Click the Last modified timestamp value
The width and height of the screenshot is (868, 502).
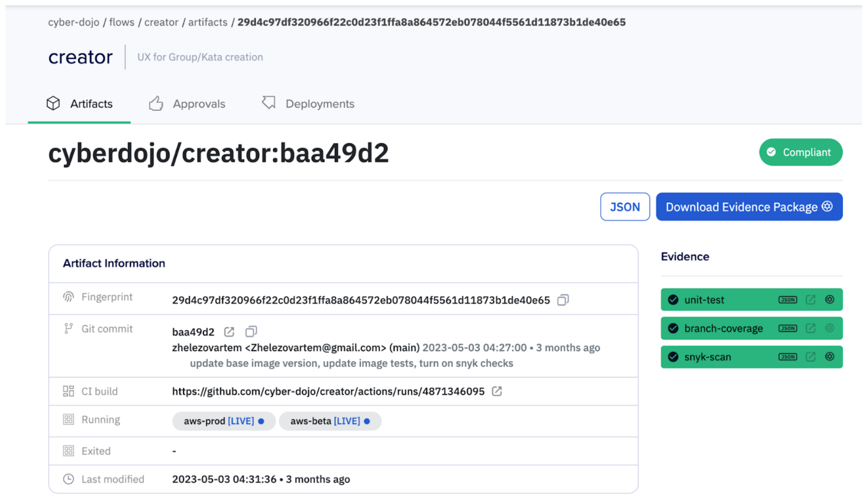[261, 480]
